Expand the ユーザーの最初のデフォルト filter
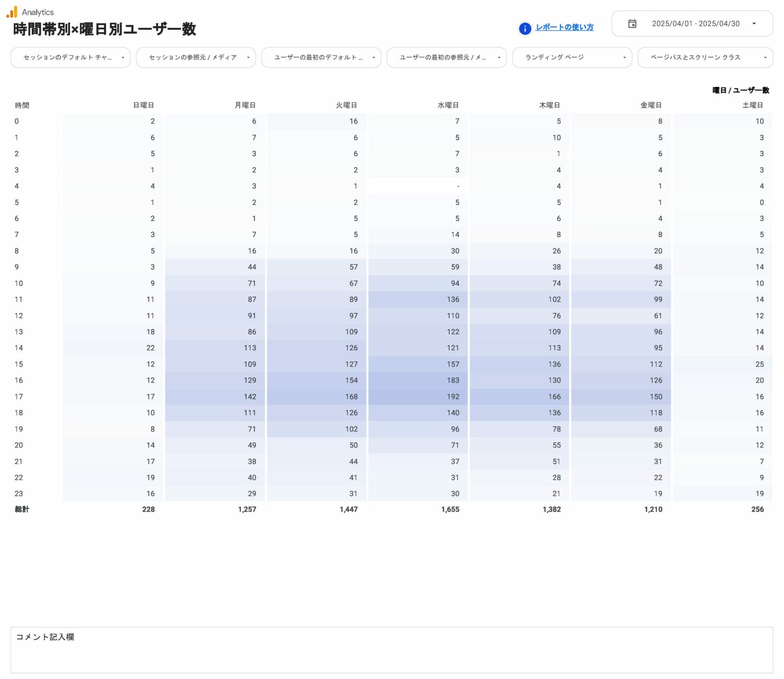The height and width of the screenshot is (679, 784). (x=321, y=57)
